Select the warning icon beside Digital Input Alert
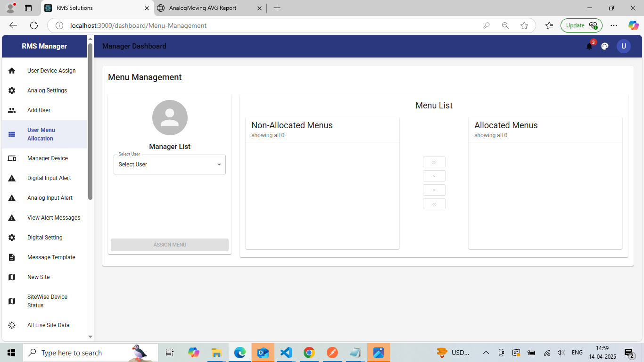 click(12, 178)
